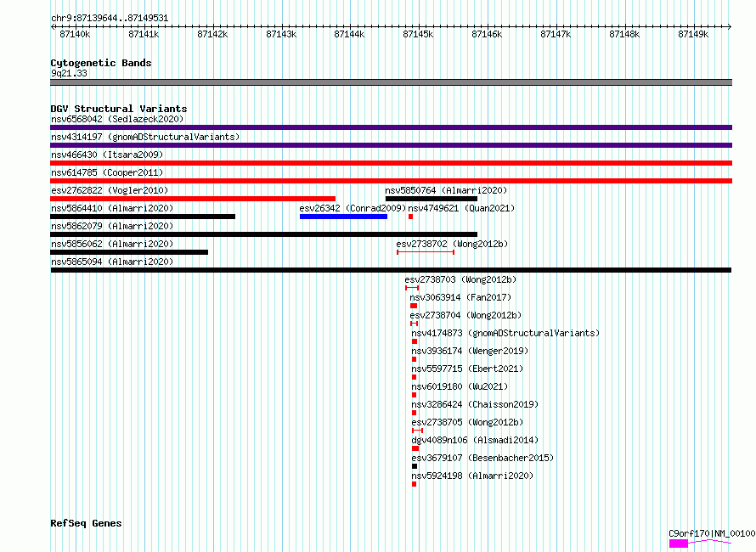Screen dimensions: 756x552
Task: Click the C9orf170 gene label
Action: [712, 533]
